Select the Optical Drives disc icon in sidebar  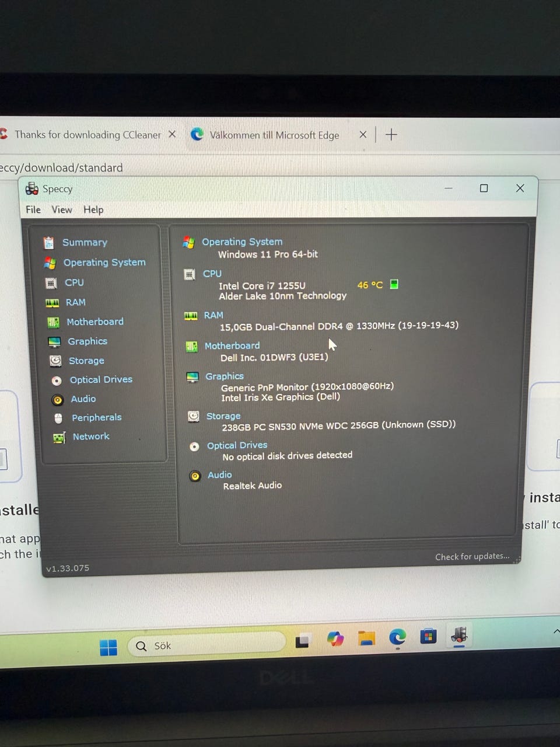point(57,381)
